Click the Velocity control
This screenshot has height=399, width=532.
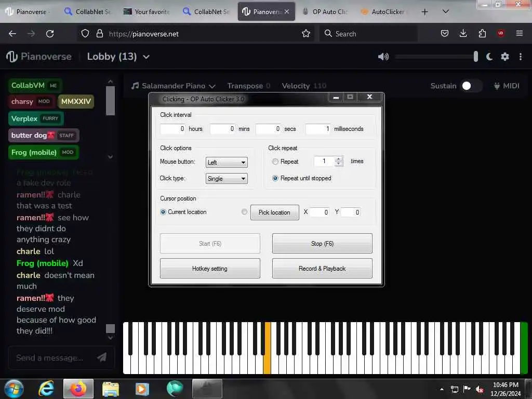pos(303,86)
